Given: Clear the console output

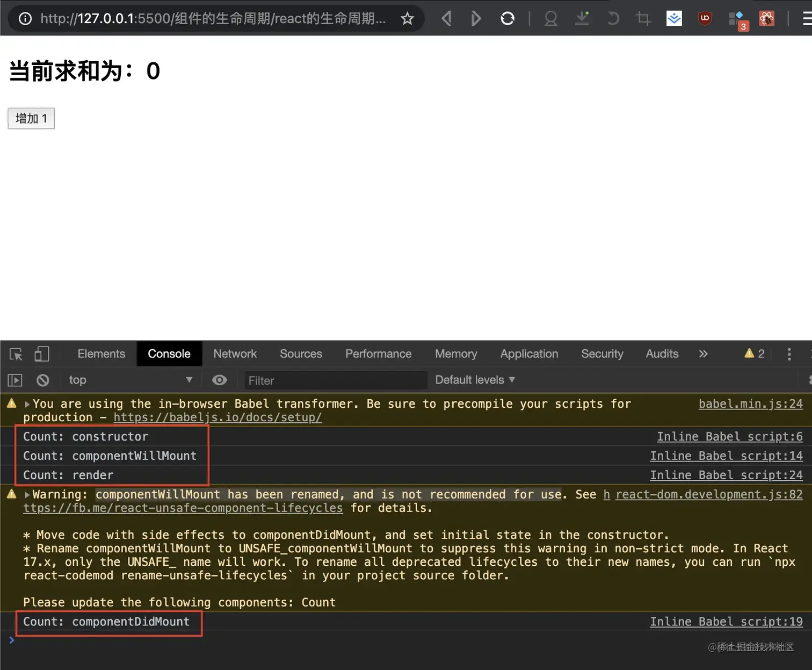Looking at the screenshot, I should [43, 380].
